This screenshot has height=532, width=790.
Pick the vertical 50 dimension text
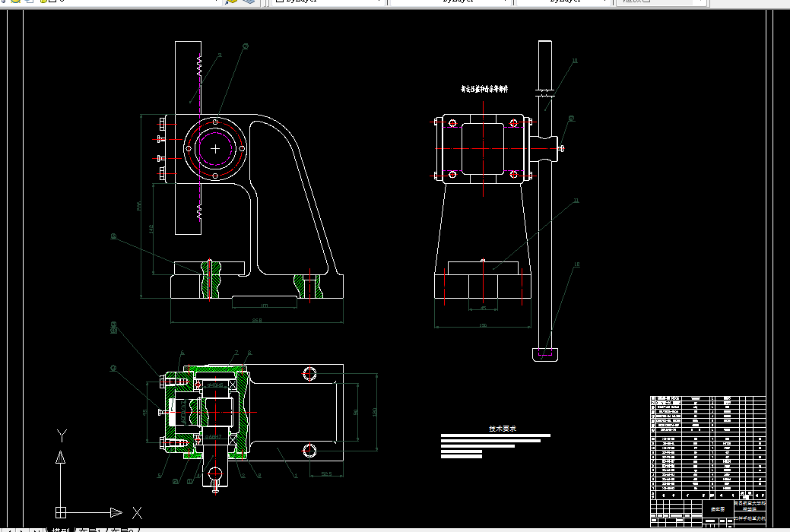pyautogui.click(x=356, y=412)
